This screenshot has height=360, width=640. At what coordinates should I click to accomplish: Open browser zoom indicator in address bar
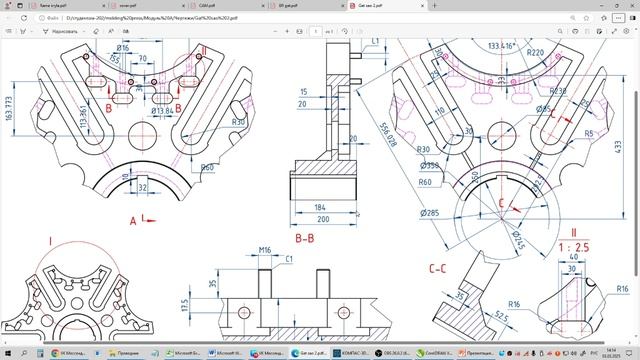(573, 18)
